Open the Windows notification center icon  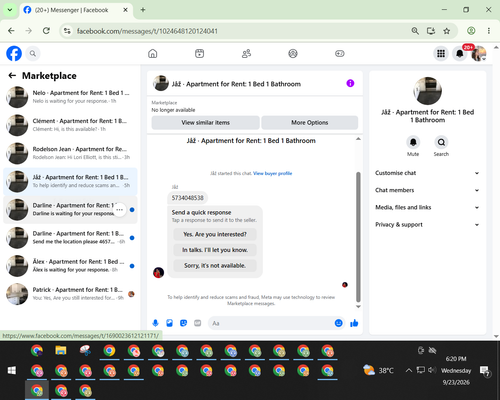pyautogui.click(x=485, y=371)
